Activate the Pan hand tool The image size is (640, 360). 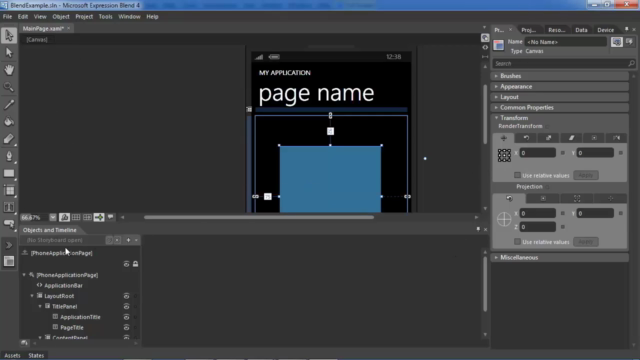click(x=9, y=70)
